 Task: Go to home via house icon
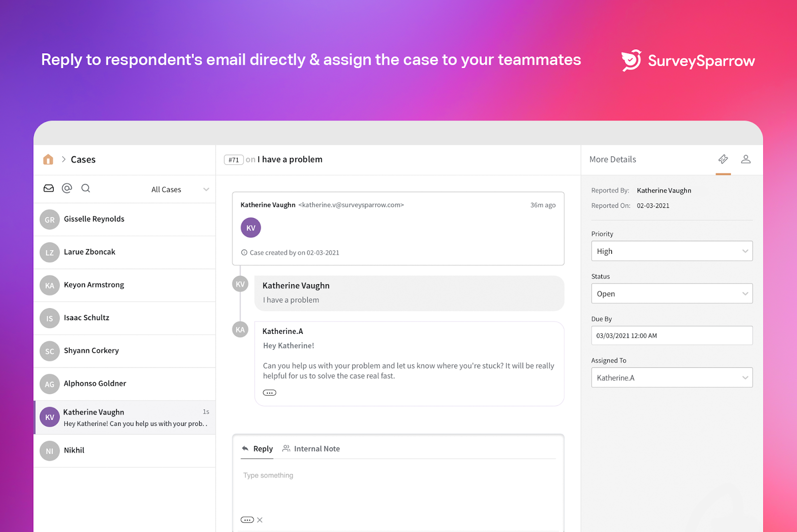[48, 159]
